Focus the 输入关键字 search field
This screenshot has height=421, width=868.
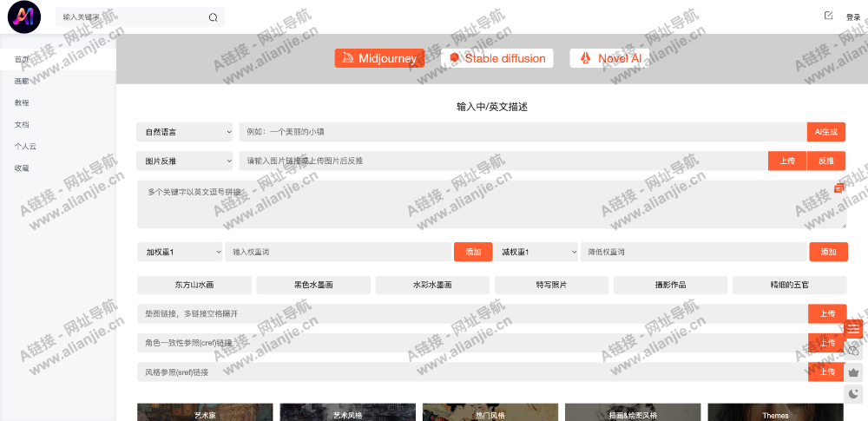pos(133,17)
